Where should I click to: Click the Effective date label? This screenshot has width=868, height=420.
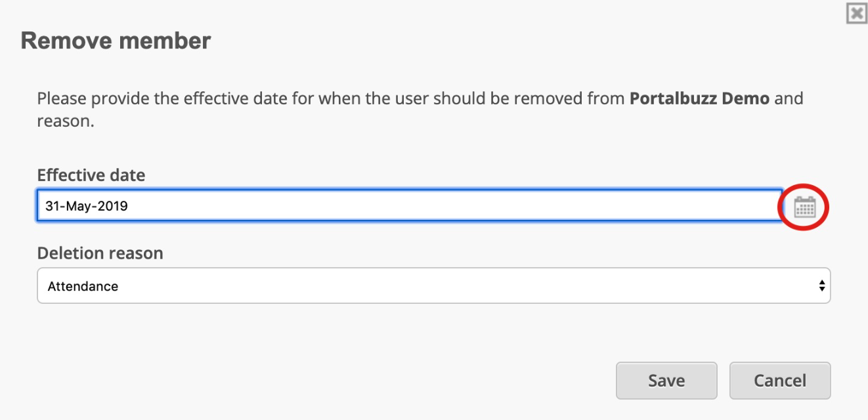click(91, 175)
